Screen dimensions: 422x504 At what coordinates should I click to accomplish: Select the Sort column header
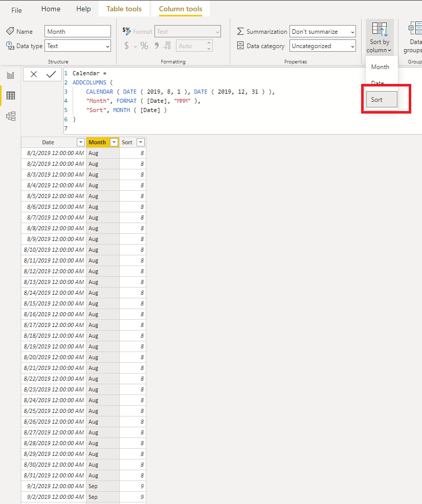tap(127, 142)
